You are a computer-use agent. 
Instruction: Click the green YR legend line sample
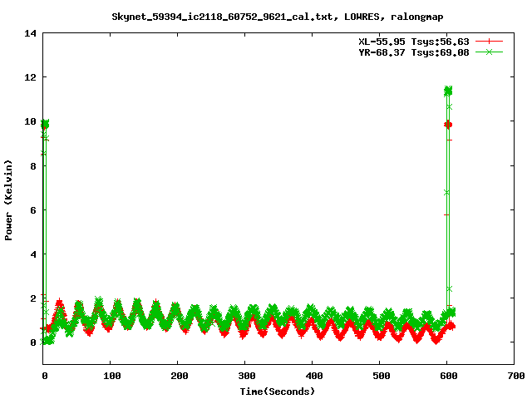click(489, 52)
